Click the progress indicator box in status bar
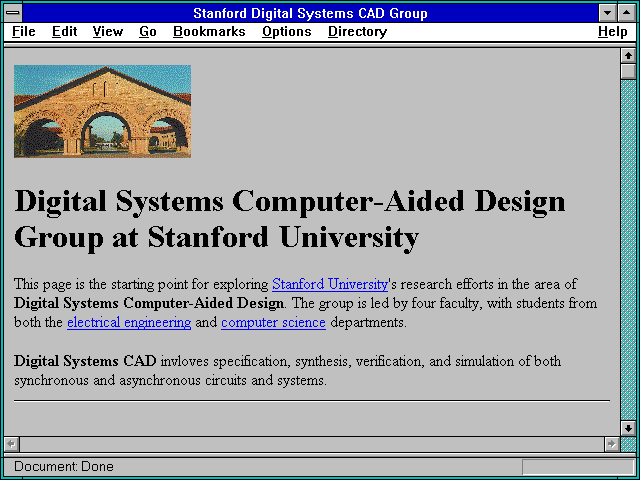640x480 pixels. (x=578, y=467)
